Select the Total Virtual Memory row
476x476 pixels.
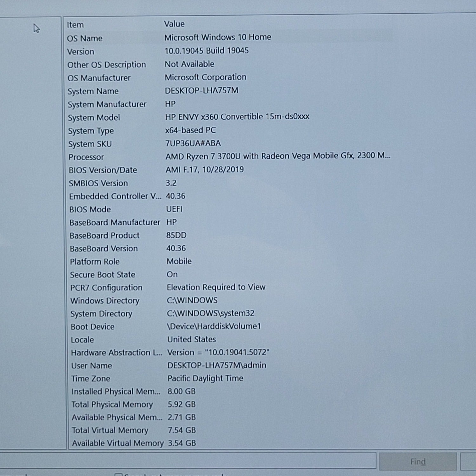110,430
